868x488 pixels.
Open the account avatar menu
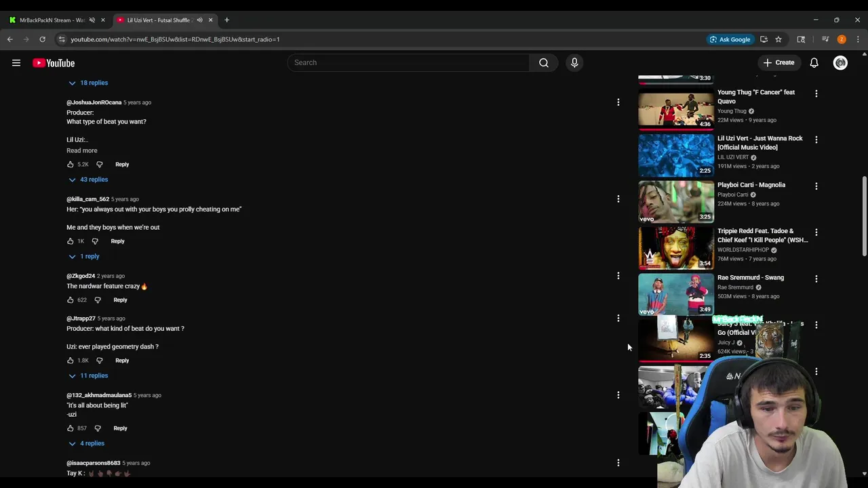840,63
